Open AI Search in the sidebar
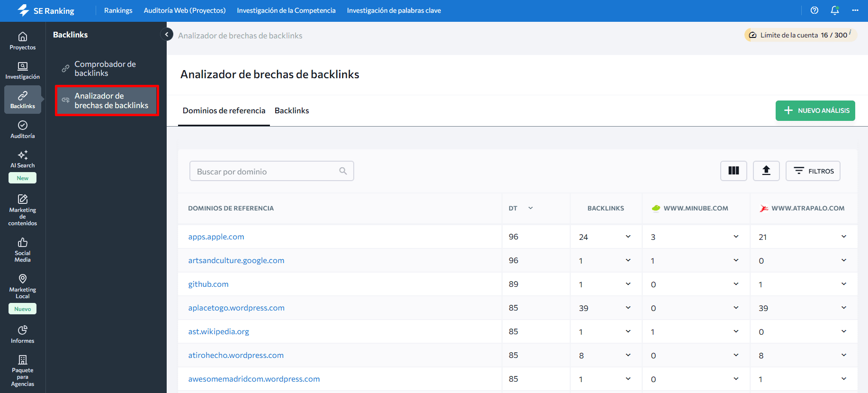 pos(23,159)
